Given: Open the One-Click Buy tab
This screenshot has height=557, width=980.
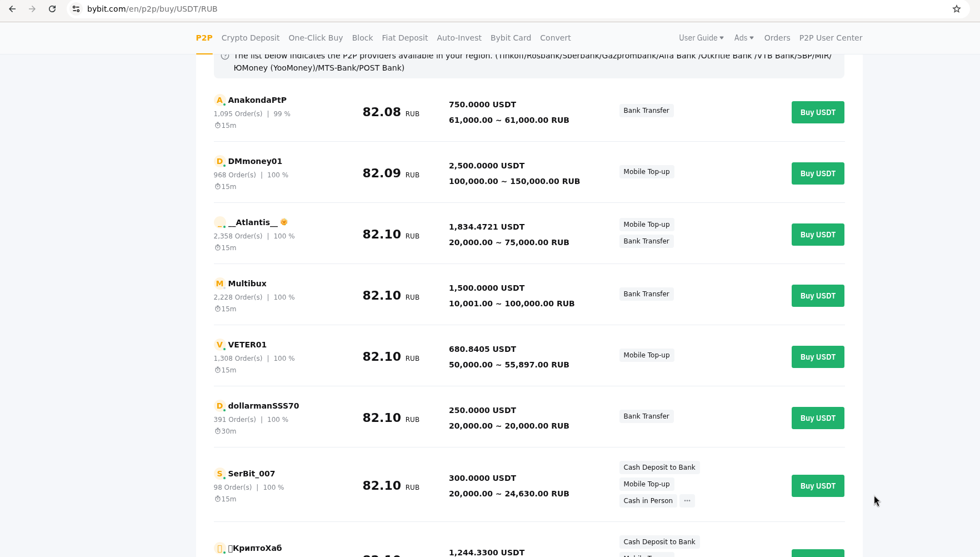Looking at the screenshot, I should click(x=316, y=38).
